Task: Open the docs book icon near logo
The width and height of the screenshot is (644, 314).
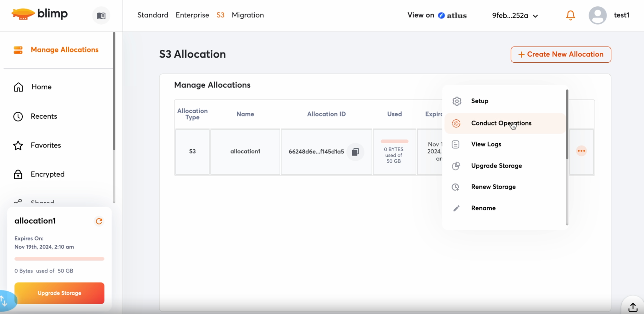Action: tap(101, 15)
